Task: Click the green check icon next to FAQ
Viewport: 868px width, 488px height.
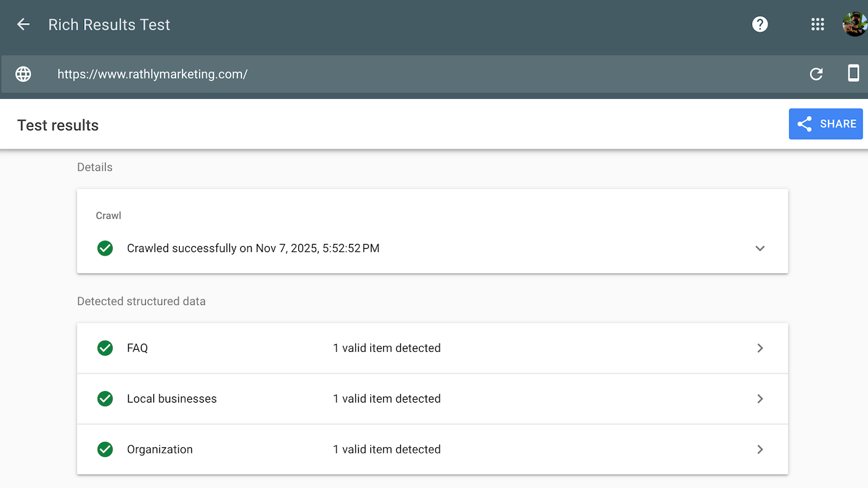Action: (104, 348)
